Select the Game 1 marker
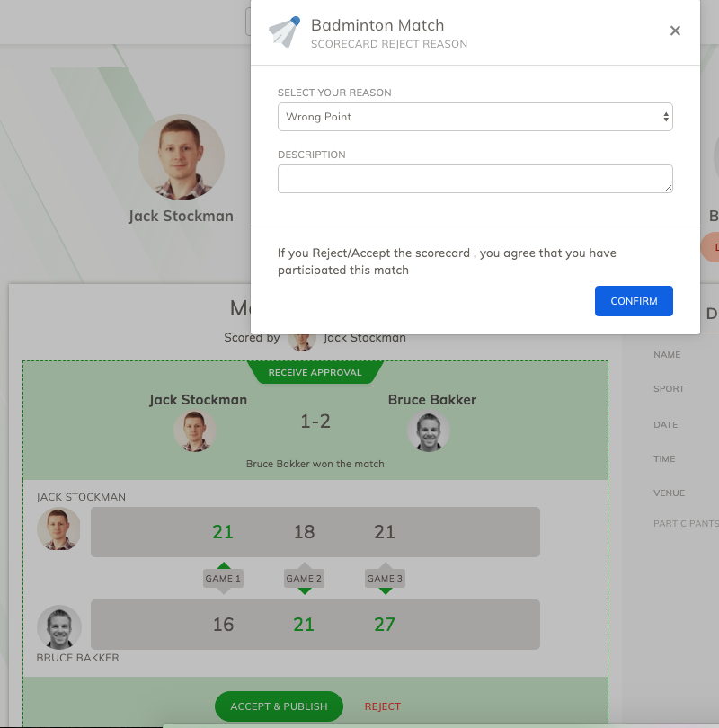 [223, 578]
